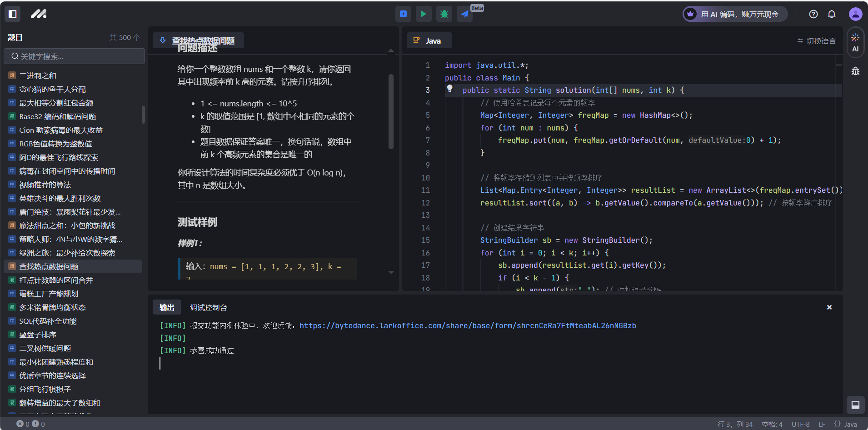868x430 pixels.
Task: Open the help question-mark icon
Action: pyautogui.click(x=813, y=14)
